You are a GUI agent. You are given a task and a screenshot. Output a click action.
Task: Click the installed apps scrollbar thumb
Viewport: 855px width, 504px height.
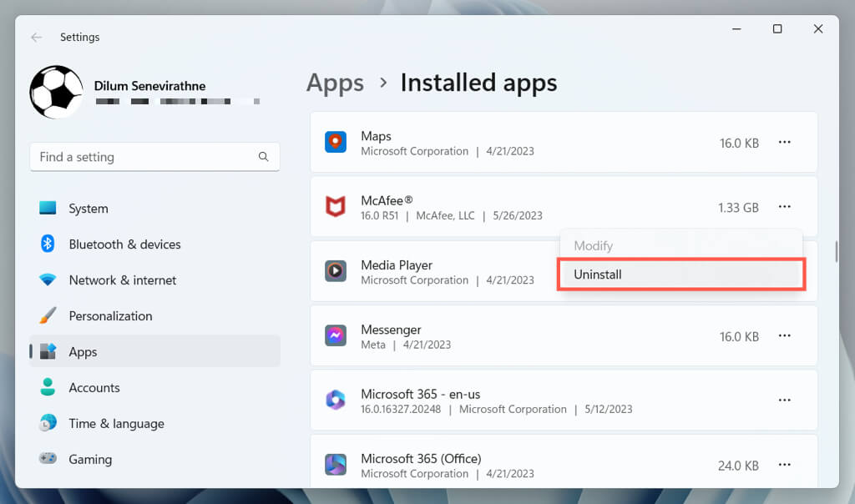pos(836,251)
